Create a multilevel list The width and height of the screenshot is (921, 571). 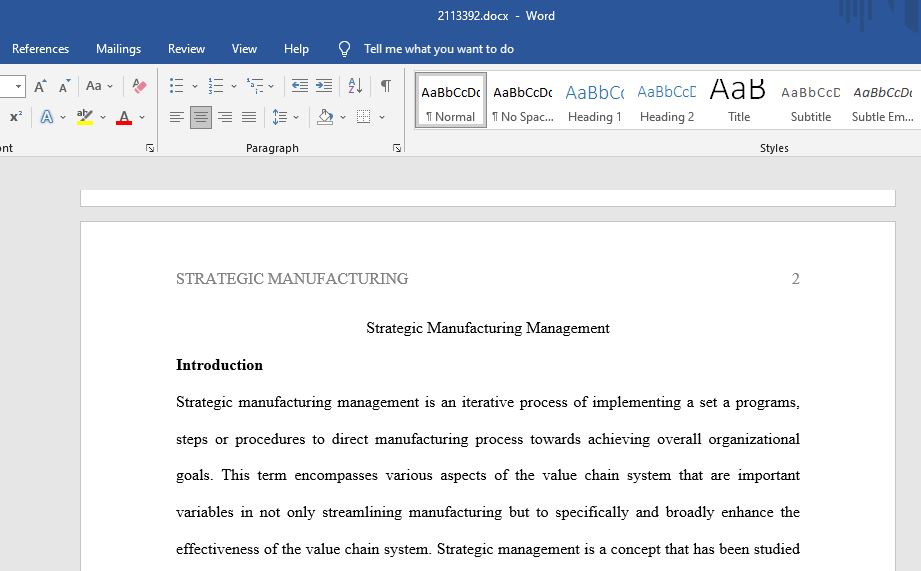click(x=255, y=86)
